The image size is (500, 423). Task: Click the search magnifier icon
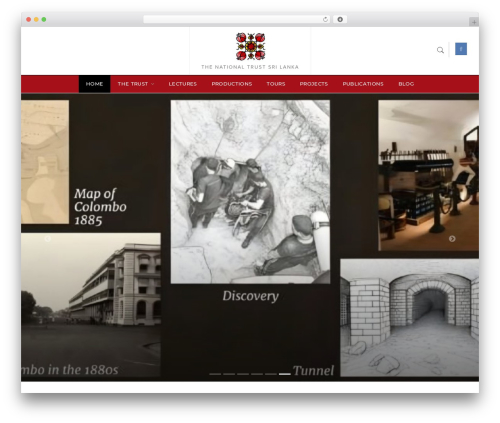[x=440, y=50]
